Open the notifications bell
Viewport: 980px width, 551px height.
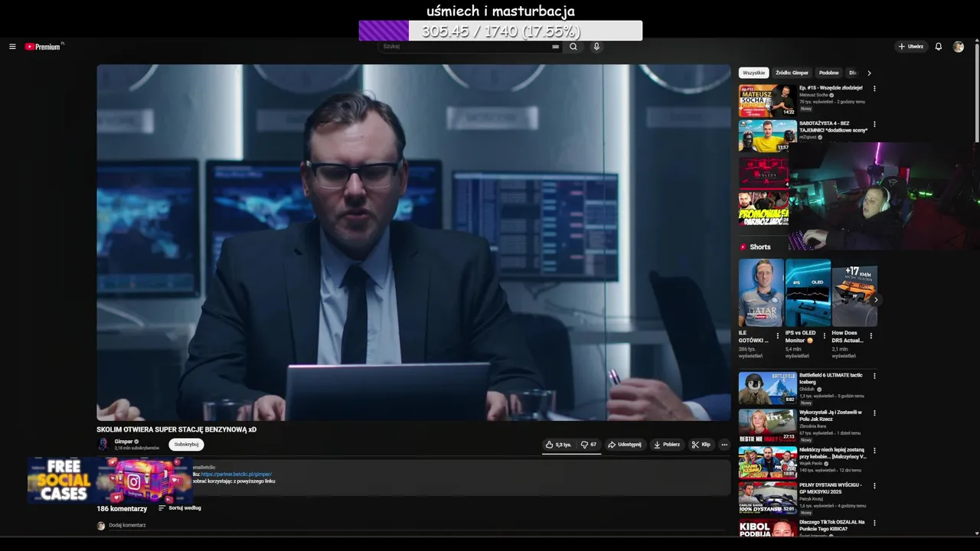(x=938, y=47)
